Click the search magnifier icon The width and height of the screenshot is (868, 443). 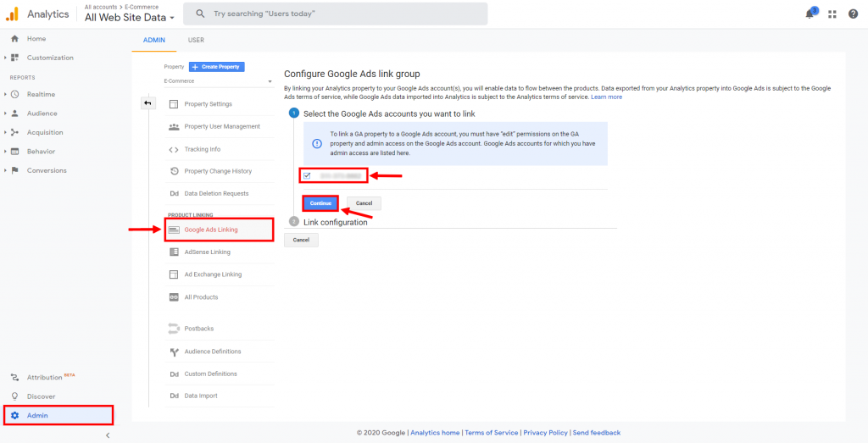[x=200, y=14]
